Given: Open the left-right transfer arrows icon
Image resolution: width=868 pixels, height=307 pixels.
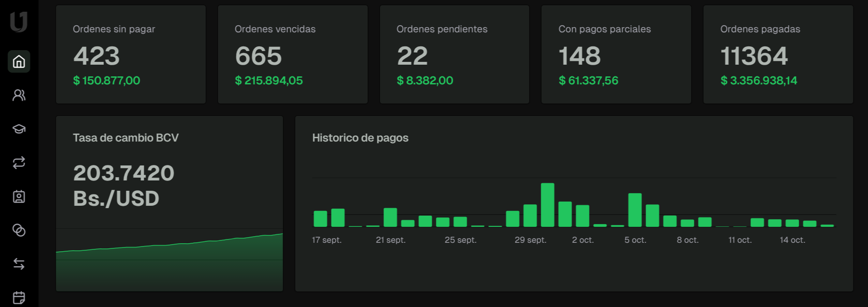Looking at the screenshot, I should pyautogui.click(x=19, y=264).
